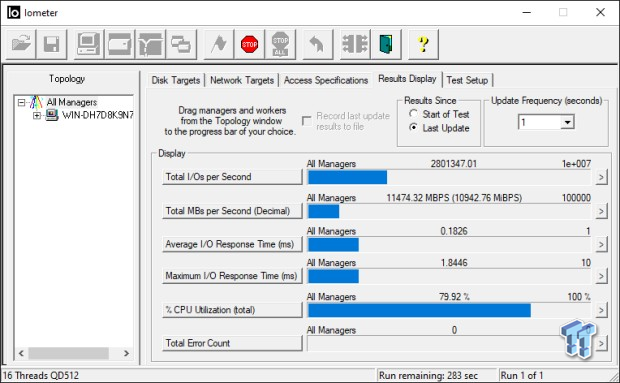Open details arrow for Total MBs per Second
This screenshot has width=620, height=383.
point(601,211)
